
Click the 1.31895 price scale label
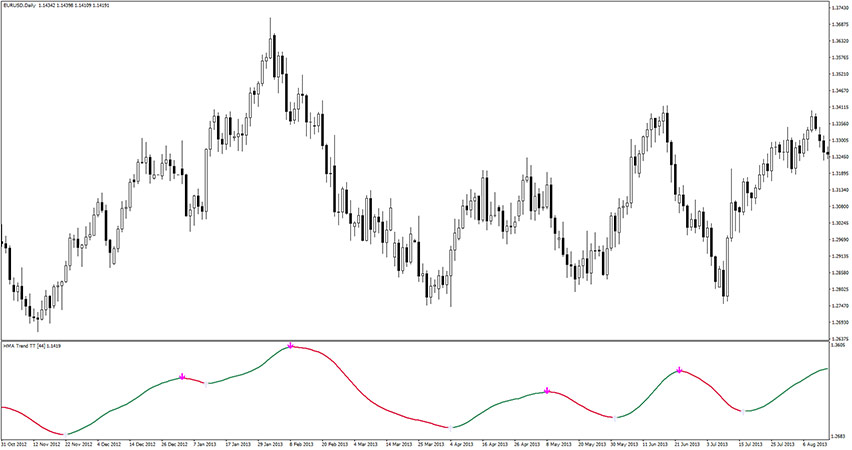tap(841, 173)
